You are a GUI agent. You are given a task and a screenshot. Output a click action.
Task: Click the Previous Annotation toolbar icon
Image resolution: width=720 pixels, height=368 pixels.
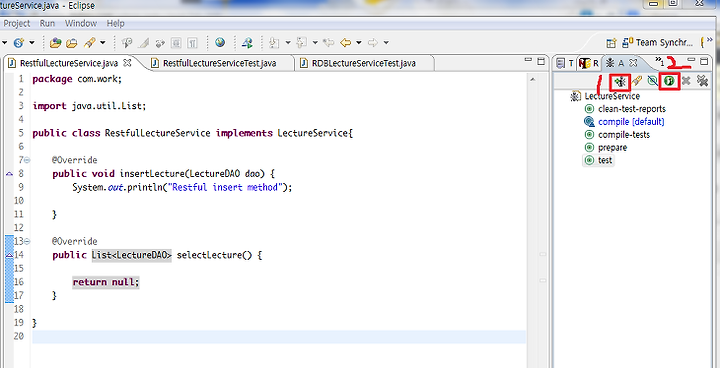click(x=302, y=43)
